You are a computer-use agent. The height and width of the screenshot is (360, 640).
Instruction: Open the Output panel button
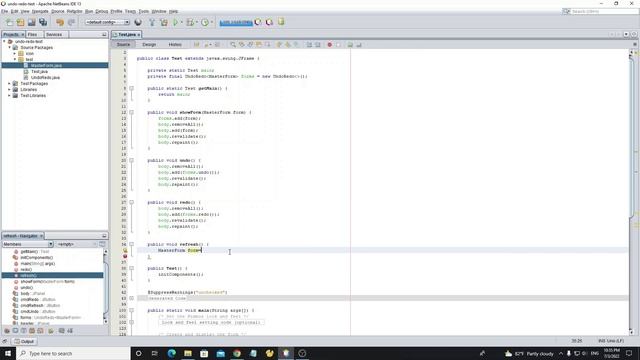(24, 341)
